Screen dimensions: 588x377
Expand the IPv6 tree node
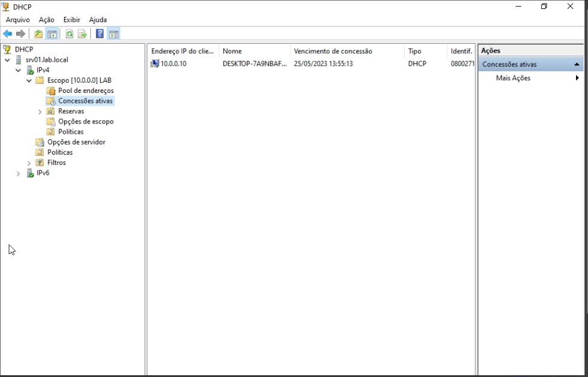pos(18,173)
